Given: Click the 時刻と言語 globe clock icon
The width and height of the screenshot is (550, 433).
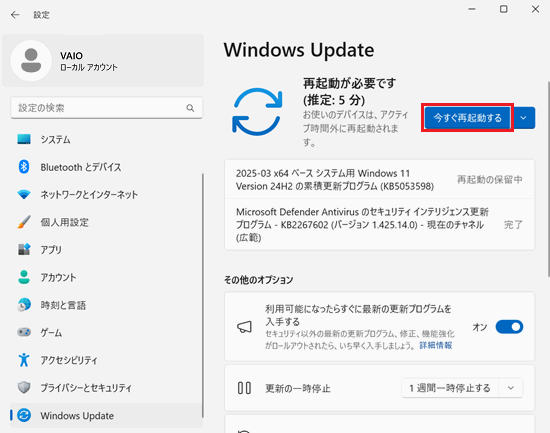Looking at the screenshot, I should (24, 305).
